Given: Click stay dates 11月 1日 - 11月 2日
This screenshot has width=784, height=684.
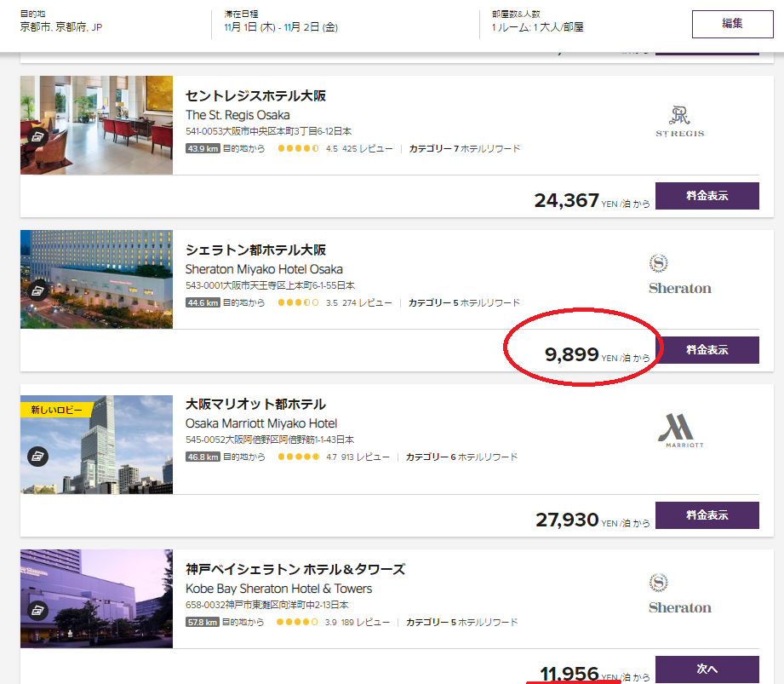Looking at the screenshot, I should click(281, 27).
